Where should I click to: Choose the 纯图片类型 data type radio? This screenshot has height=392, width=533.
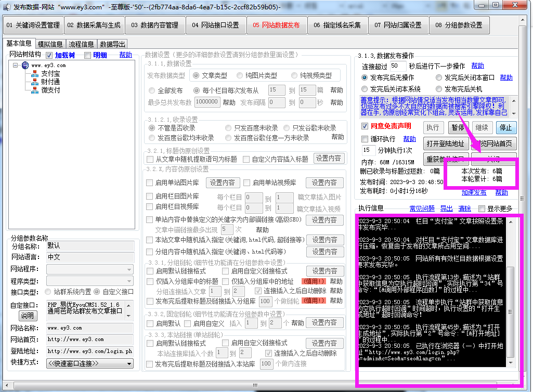click(240, 75)
